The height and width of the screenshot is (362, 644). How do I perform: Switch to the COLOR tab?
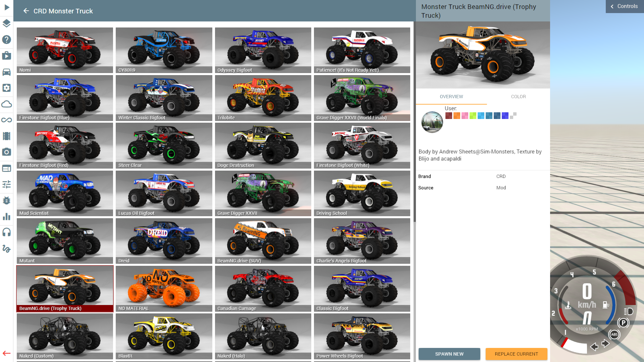(518, 97)
